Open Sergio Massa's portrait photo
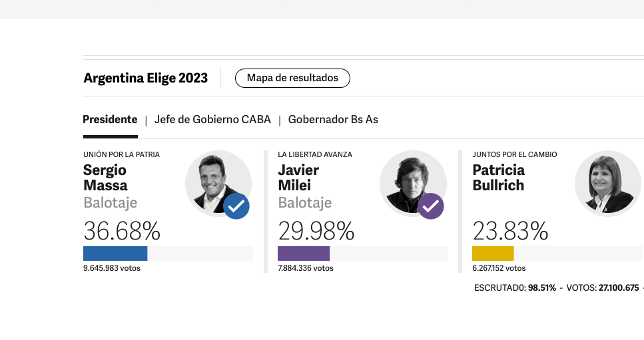This screenshot has height=340, width=644. point(218,184)
